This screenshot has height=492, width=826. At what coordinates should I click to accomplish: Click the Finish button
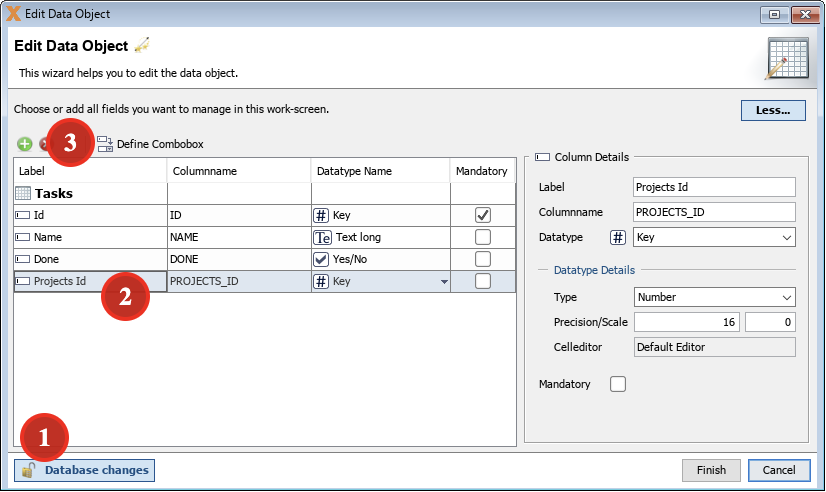tap(711, 470)
